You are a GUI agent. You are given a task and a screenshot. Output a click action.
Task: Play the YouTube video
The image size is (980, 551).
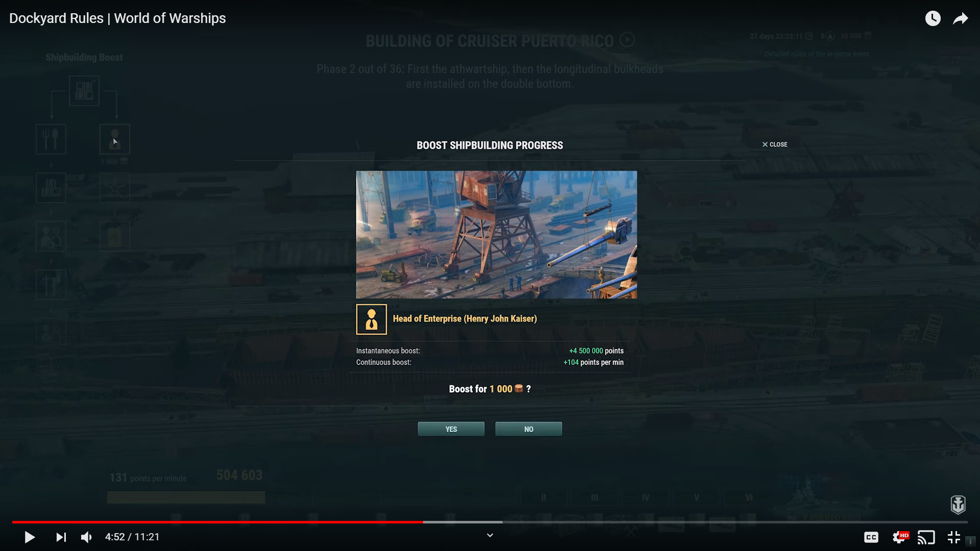point(30,537)
